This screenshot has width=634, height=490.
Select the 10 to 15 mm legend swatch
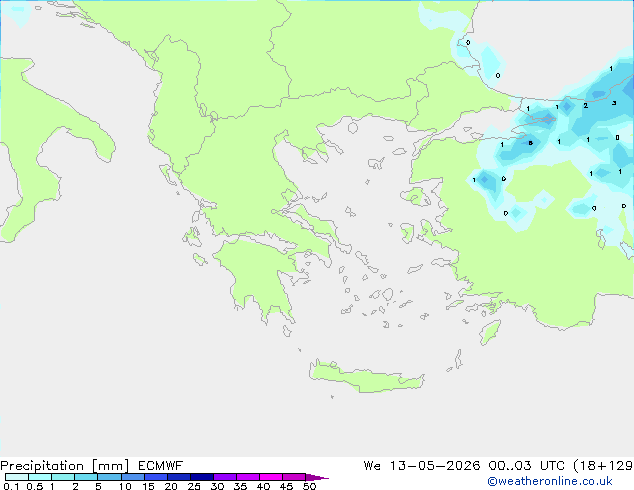[132, 477]
